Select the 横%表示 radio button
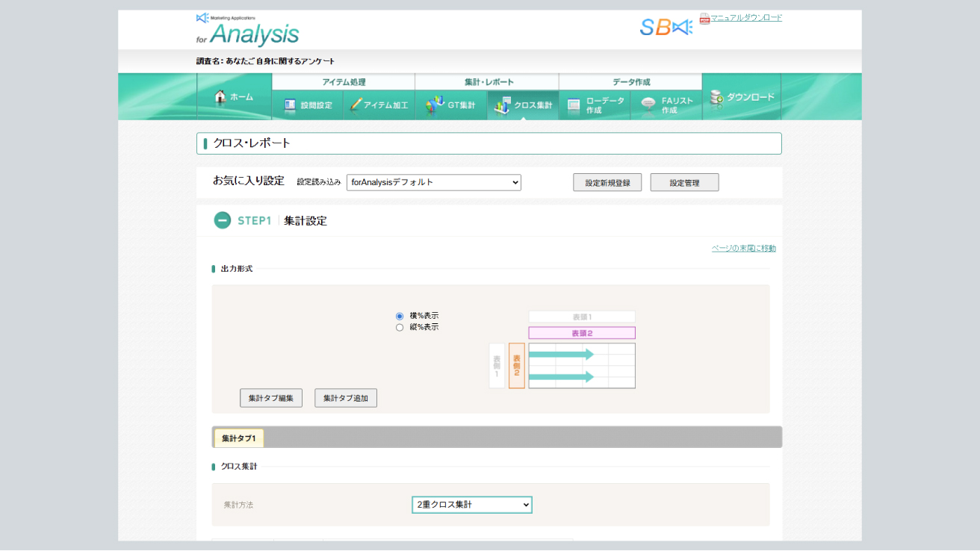The image size is (980, 551). coord(400,316)
